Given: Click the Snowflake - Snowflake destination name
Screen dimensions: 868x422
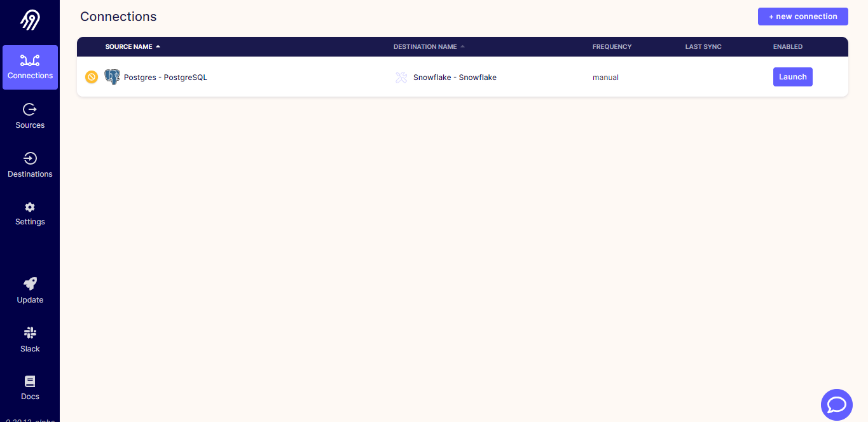Looking at the screenshot, I should pyautogui.click(x=455, y=77).
